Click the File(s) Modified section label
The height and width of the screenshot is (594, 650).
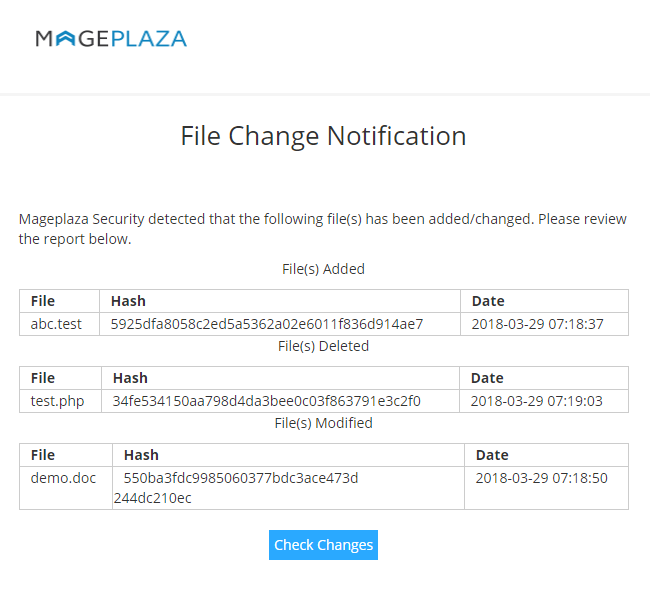coord(323,423)
